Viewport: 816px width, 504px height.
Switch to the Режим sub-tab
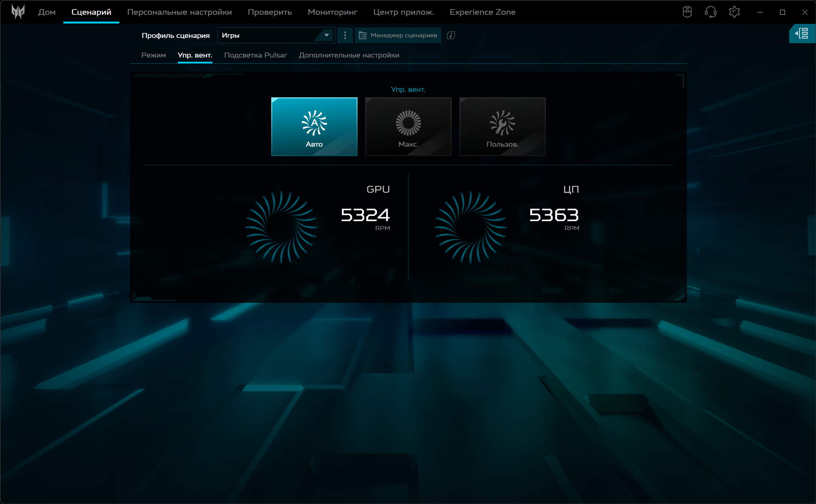153,55
